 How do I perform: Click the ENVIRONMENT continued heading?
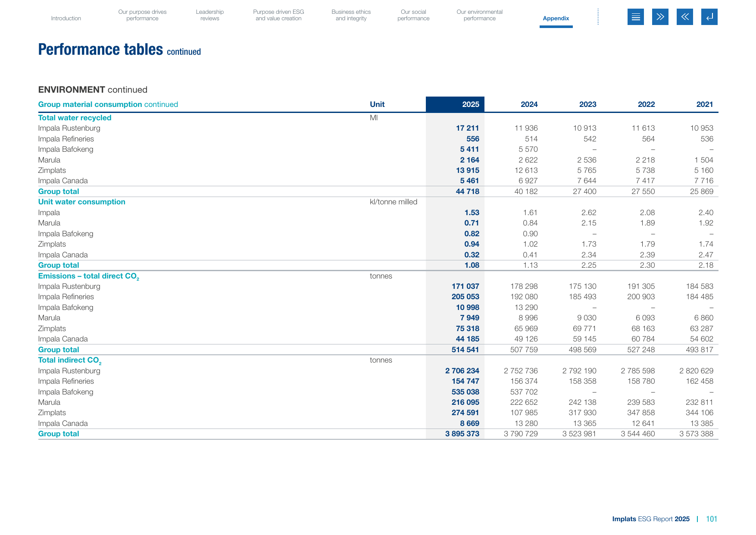point(93,90)
